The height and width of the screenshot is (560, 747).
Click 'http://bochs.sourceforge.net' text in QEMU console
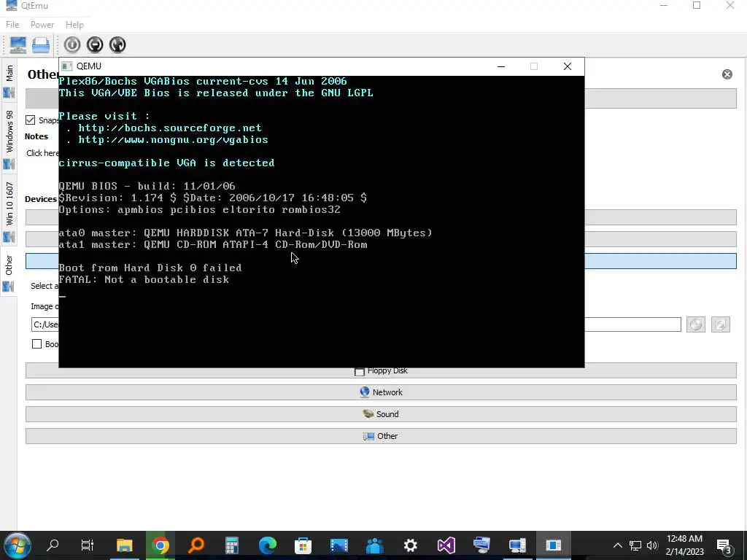click(x=169, y=128)
